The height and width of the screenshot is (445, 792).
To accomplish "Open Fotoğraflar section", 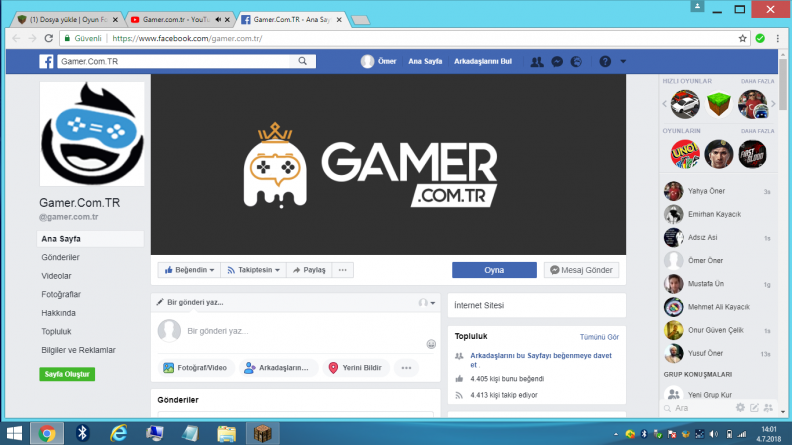I will coord(61,294).
